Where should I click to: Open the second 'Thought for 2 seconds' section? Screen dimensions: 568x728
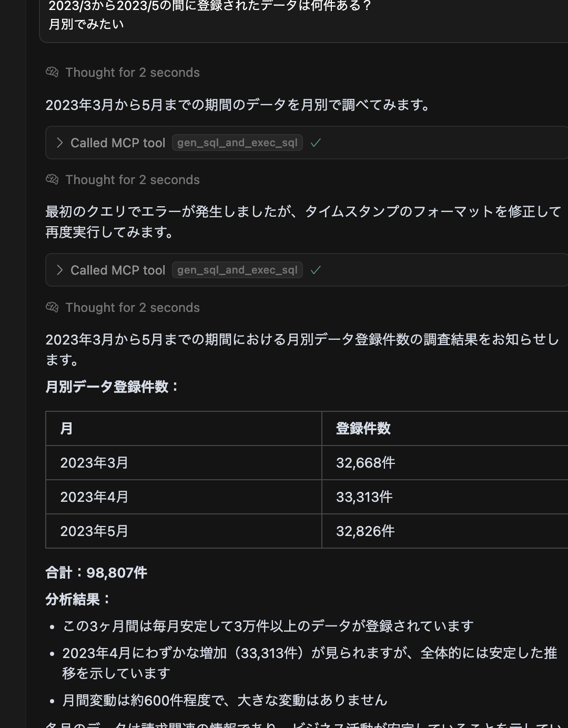click(133, 180)
